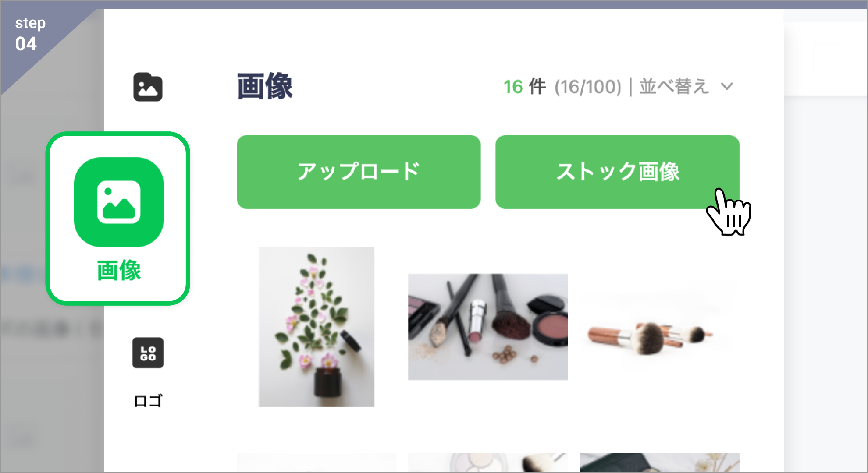Select the highlighted green 画像 icon

[x=119, y=202]
